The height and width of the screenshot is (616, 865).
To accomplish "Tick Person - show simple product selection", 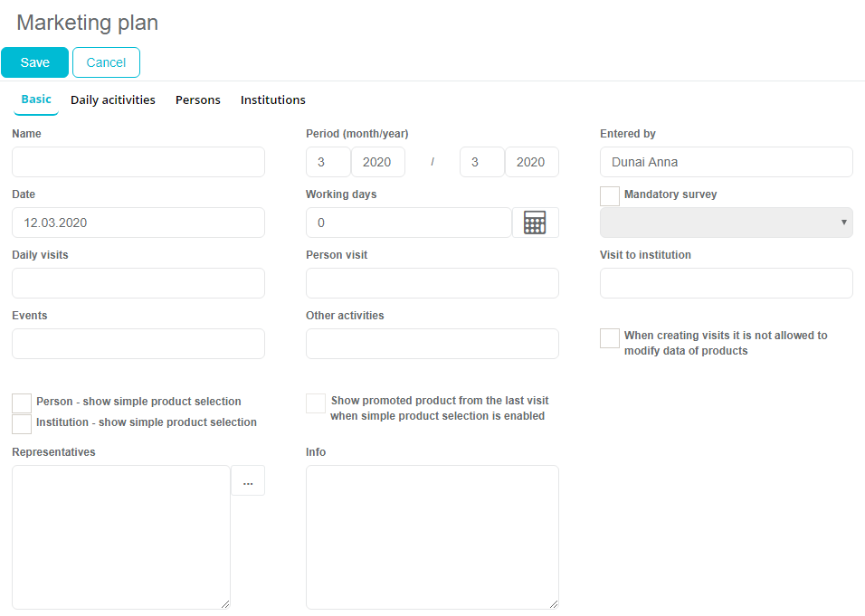I will pos(22,403).
